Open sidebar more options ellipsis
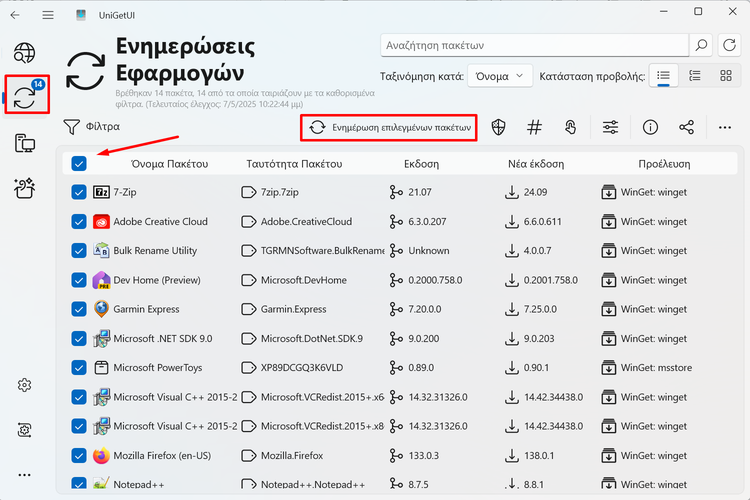This screenshot has width=750, height=500. click(24, 475)
